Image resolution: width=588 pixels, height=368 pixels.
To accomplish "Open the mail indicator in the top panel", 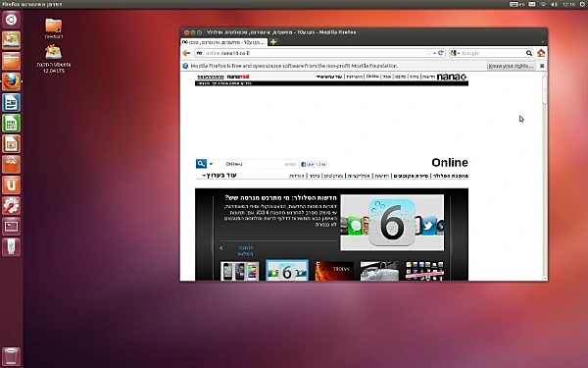I will click(x=532, y=4).
